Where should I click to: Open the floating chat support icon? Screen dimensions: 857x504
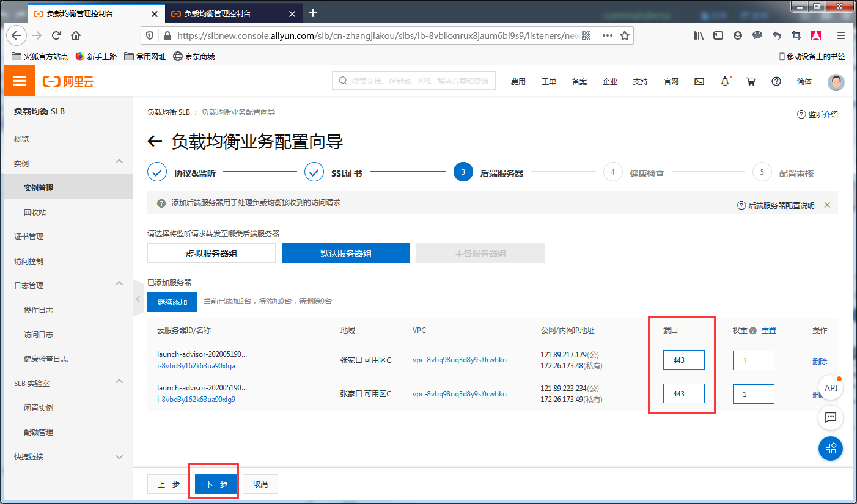(831, 418)
